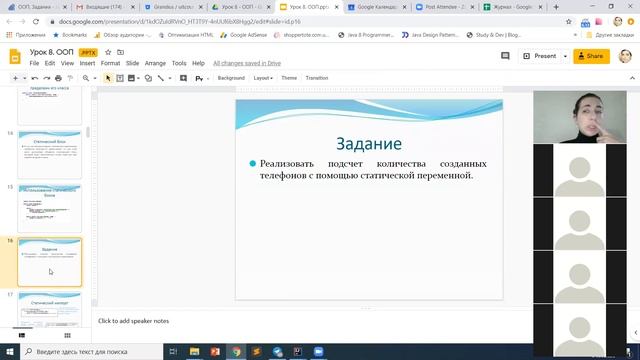Open Windows Start menu
Viewport: 640px width, 360px height.
[9, 351]
